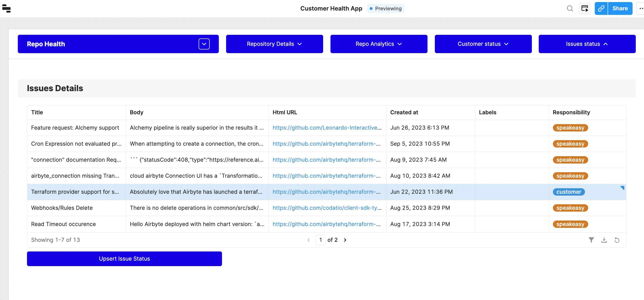This screenshot has width=644, height=300.
Task: Click 'Aug 25, 2023 8:29 PM' cell
Action: point(430,208)
